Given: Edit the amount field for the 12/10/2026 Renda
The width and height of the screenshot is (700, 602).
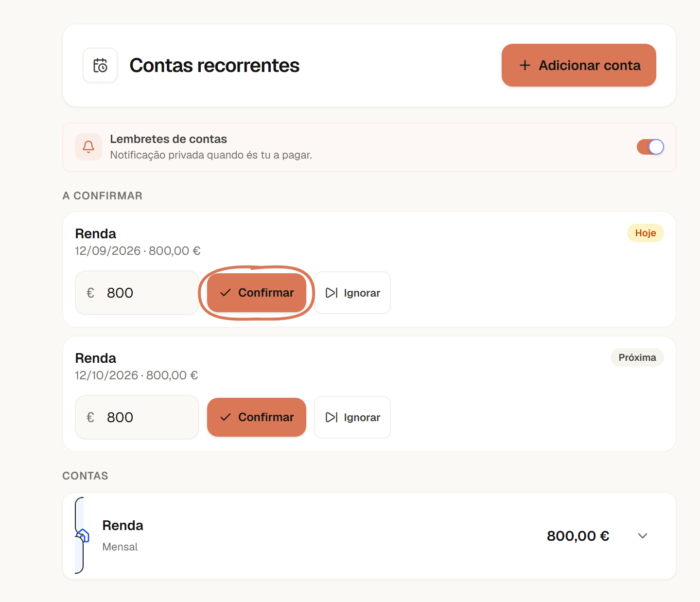Looking at the screenshot, I should point(137,417).
